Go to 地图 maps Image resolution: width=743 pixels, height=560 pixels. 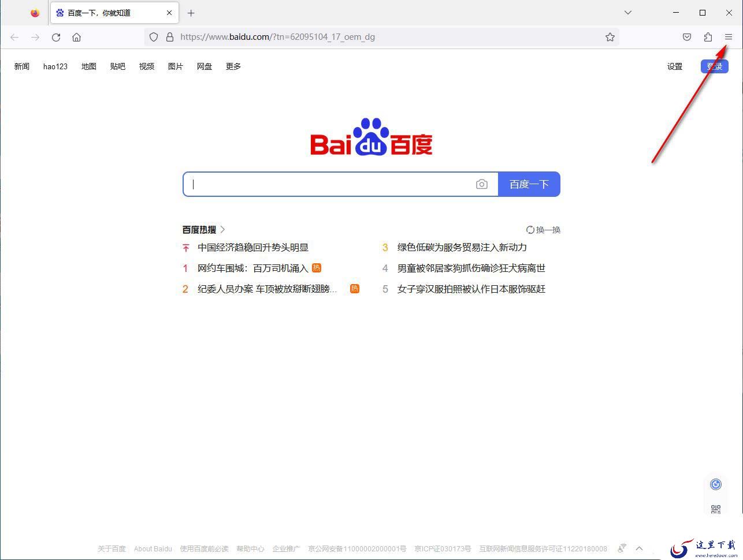[89, 66]
